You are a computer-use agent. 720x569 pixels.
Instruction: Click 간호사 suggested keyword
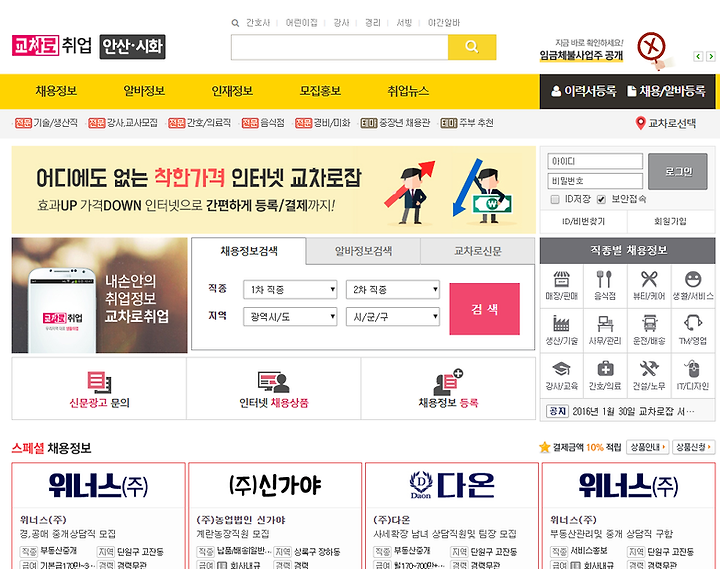tap(258, 23)
